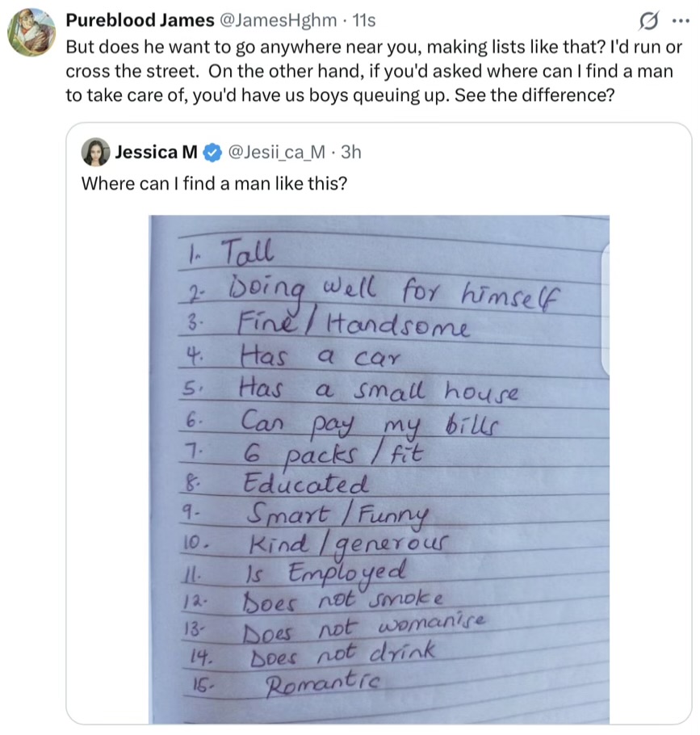Click handwritten line "Romantic" in the photo
700x735 pixels.
point(323,685)
